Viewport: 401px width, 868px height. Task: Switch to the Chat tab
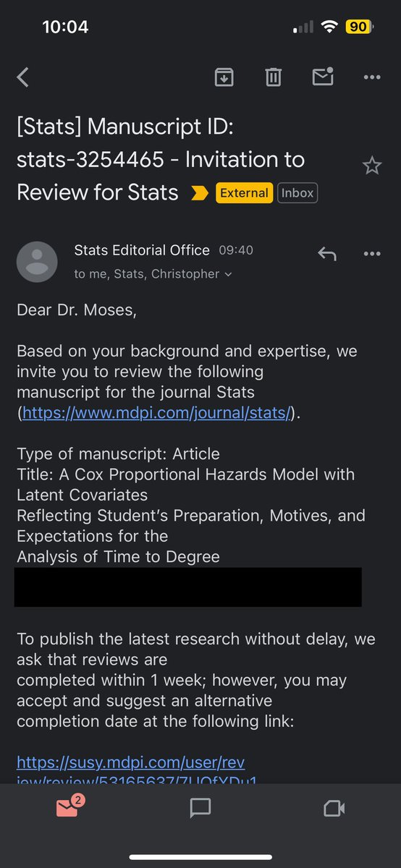pos(200,808)
